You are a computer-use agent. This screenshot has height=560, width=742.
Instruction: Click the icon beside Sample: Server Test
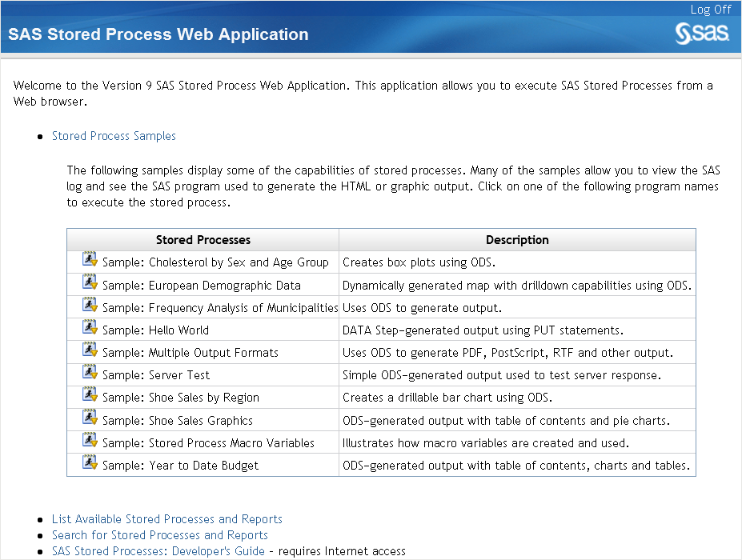tap(90, 373)
